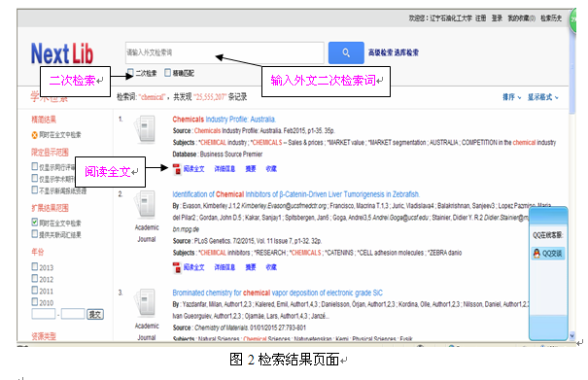
Task: Uncheck 同时在全文中检索 under 扩展结果范围
Action: tap(35, 223)
